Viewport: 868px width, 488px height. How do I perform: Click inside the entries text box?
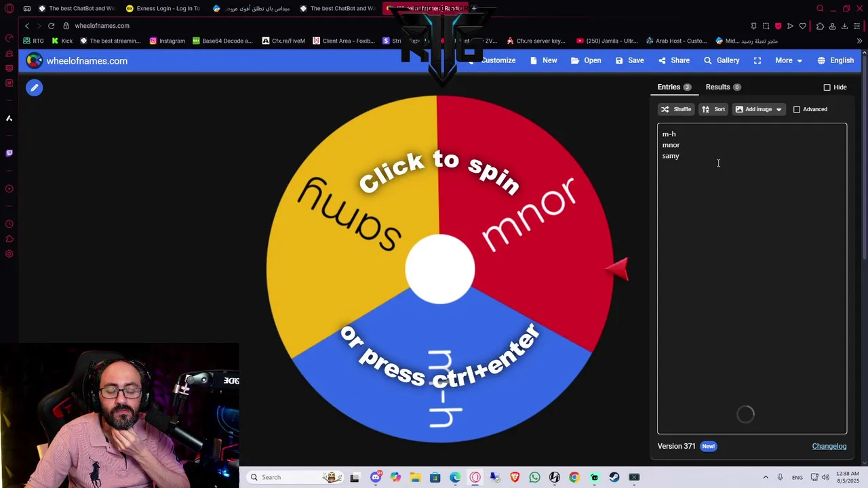pyautogui.click(x=752, y=279)
